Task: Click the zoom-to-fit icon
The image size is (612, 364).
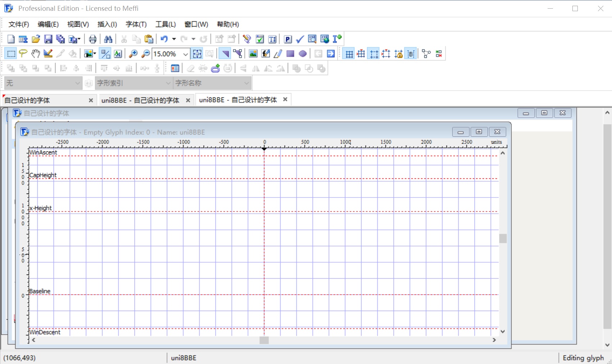Action: (x=197, y=54)
